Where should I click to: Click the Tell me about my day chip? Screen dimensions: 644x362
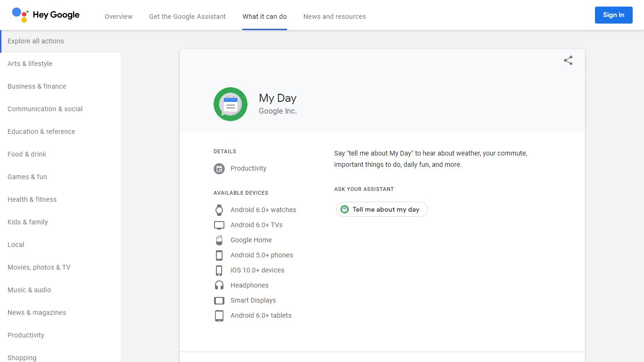point(381,209)
